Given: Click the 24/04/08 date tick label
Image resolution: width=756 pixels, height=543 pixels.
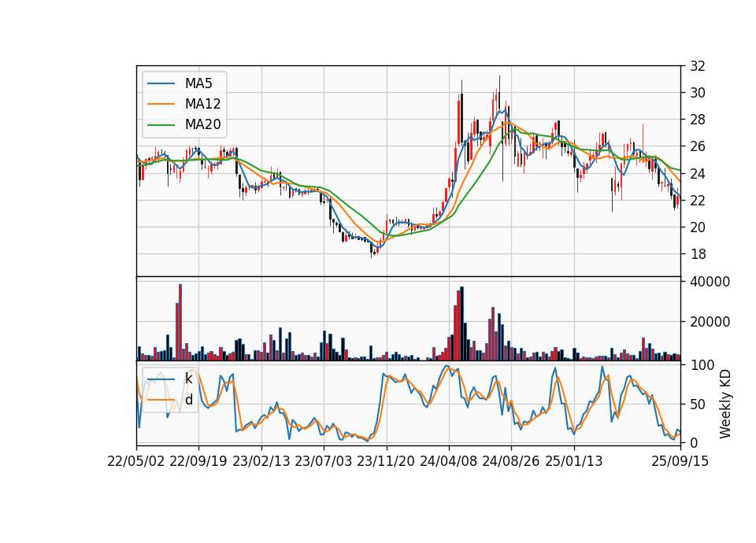Looking at the screenshot, I should tap(448, 461).
